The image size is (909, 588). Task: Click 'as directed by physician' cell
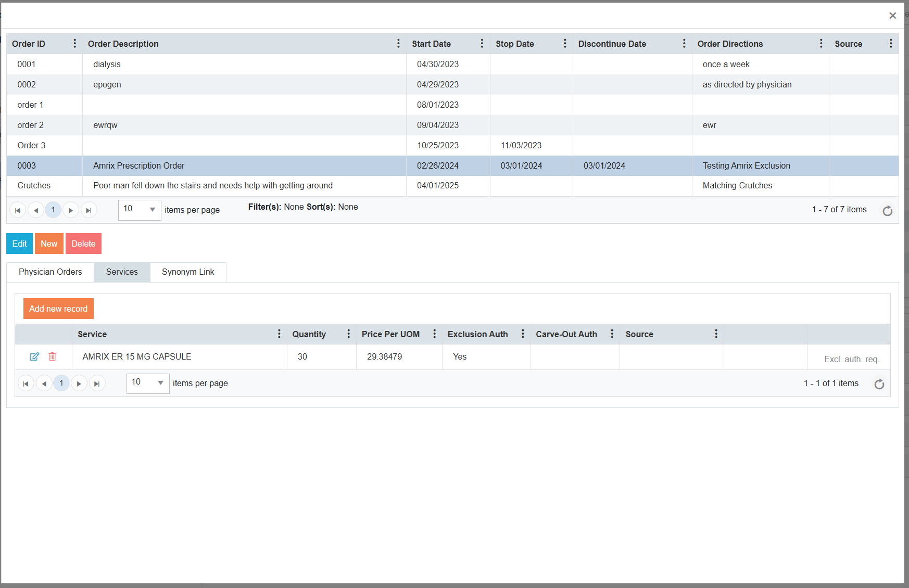coord(760,84)
